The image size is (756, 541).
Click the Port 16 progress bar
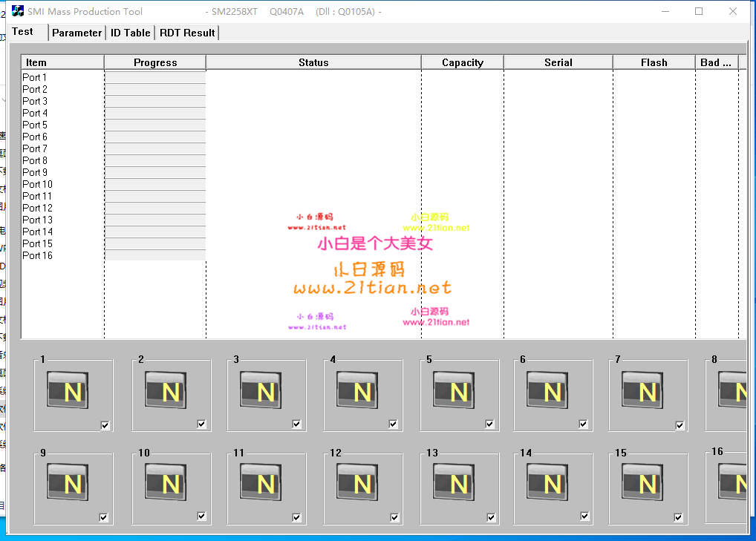(x=155, y=256)
